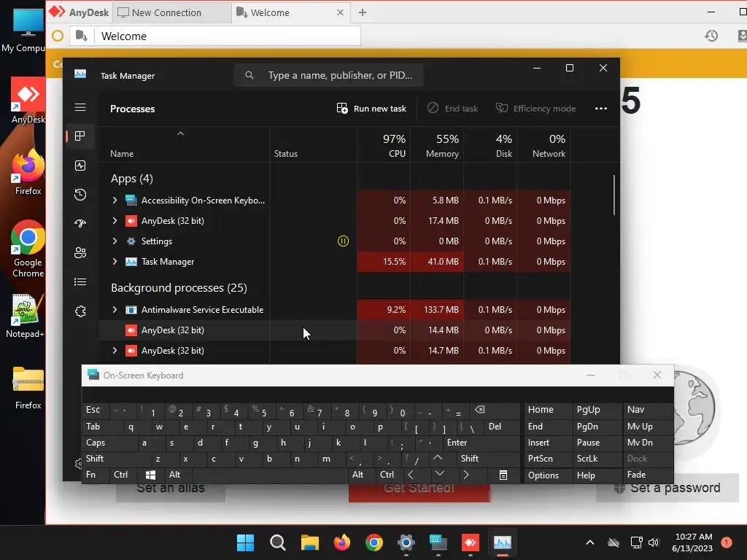Screen dimensions: 747x560
Task: Click the Task Manager search box
Action: [329, 75]
